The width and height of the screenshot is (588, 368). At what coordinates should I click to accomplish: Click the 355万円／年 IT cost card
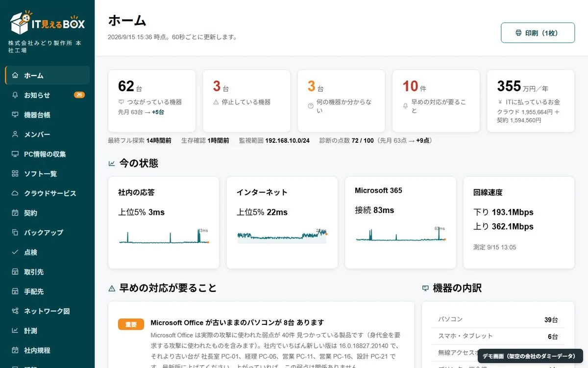531,101
